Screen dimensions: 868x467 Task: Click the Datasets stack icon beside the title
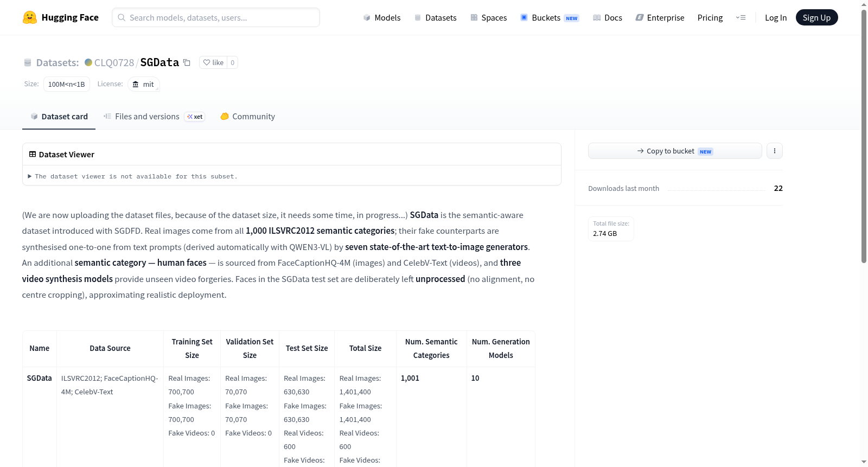point(28,62)
